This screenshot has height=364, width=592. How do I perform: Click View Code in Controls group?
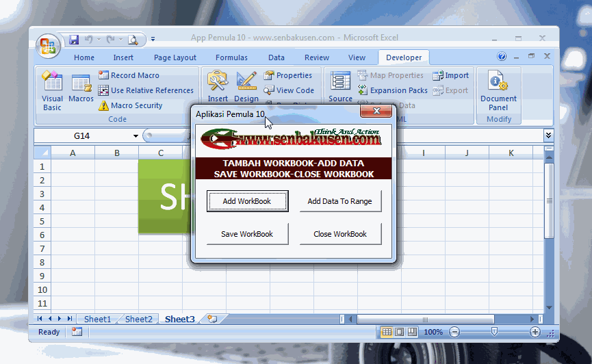(x=289, y=90)
